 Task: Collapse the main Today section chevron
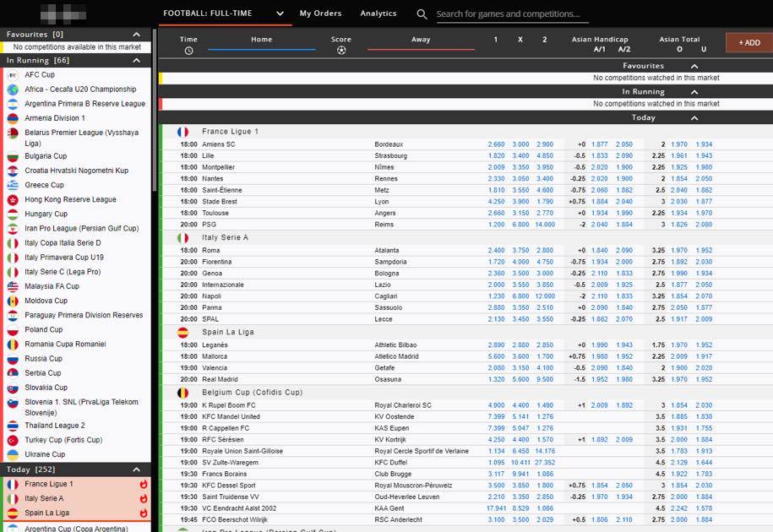694,118
